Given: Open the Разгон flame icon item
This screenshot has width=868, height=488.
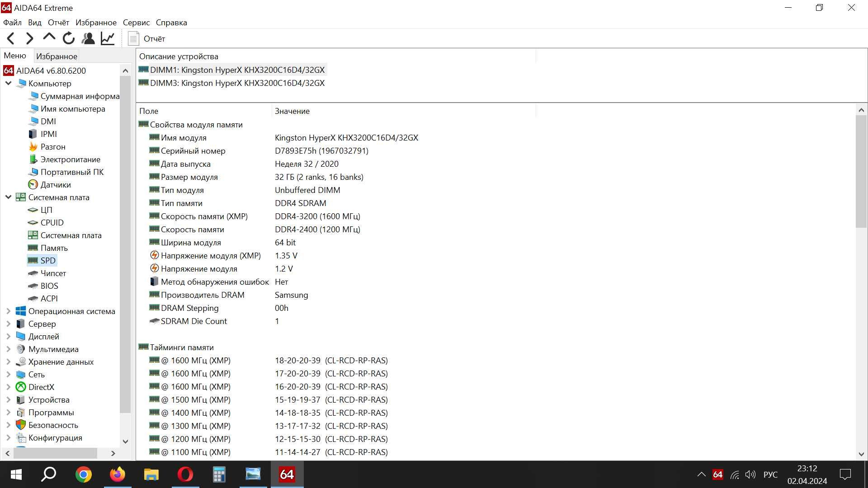Looking at the screenshot, I should (47, 147).
